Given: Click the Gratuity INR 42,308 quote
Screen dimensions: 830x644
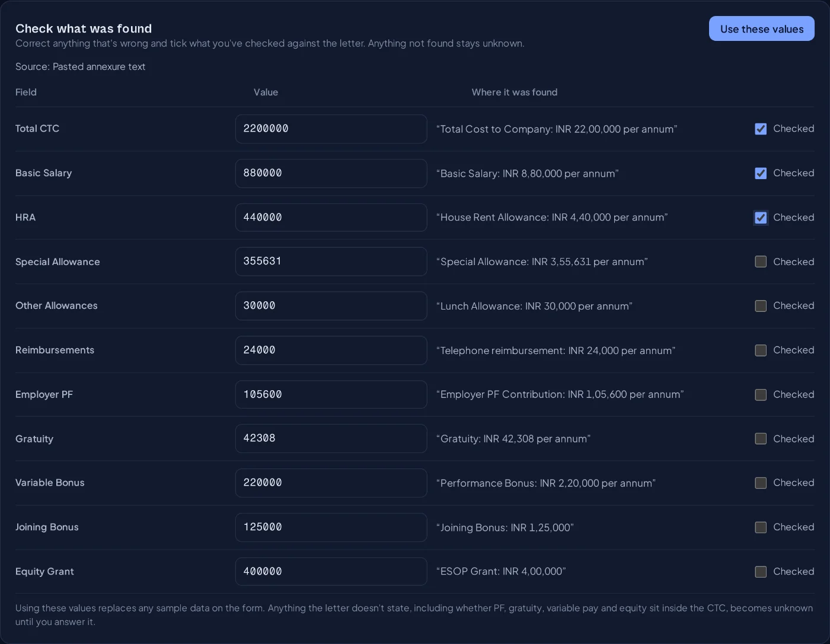Looking at the screenshot, I should coord(513,439).
